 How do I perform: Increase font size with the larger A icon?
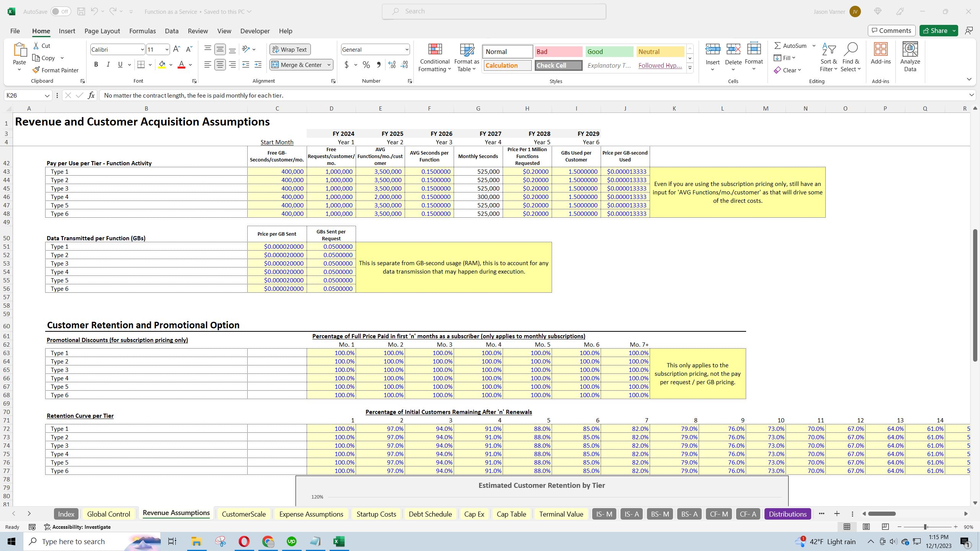point(176,49)
